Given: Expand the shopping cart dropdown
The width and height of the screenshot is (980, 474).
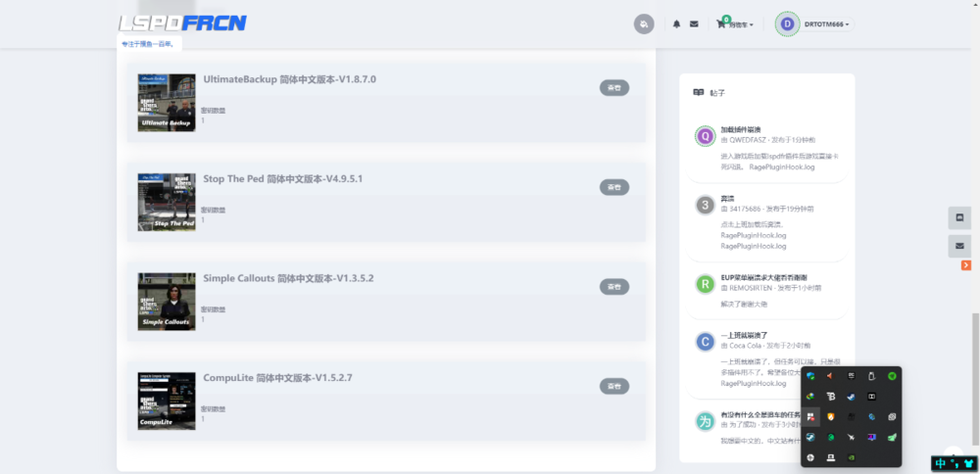Looking at the screenshot, I should [736, 24].
